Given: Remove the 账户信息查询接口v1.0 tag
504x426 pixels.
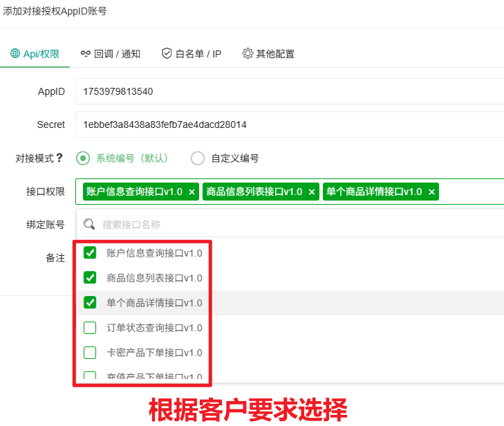Looking at the screenshot, I should pyautogui.click(x=192, y=192).
